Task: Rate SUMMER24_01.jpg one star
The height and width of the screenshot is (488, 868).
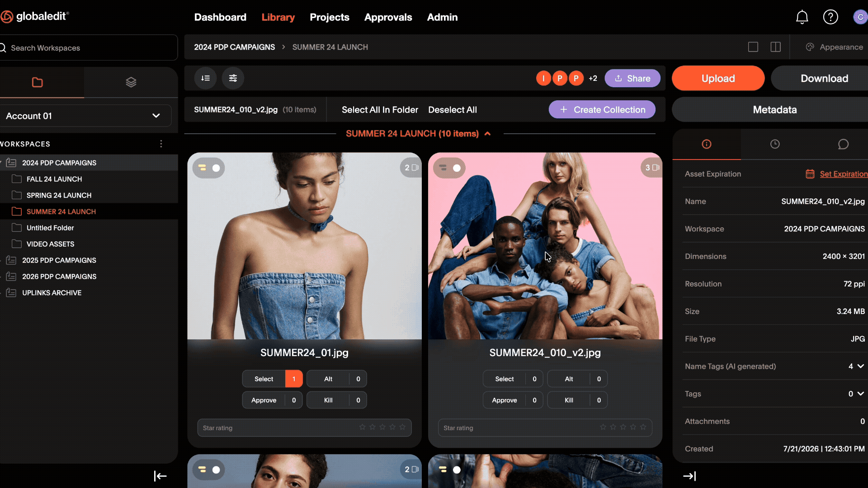Action: 363,427
